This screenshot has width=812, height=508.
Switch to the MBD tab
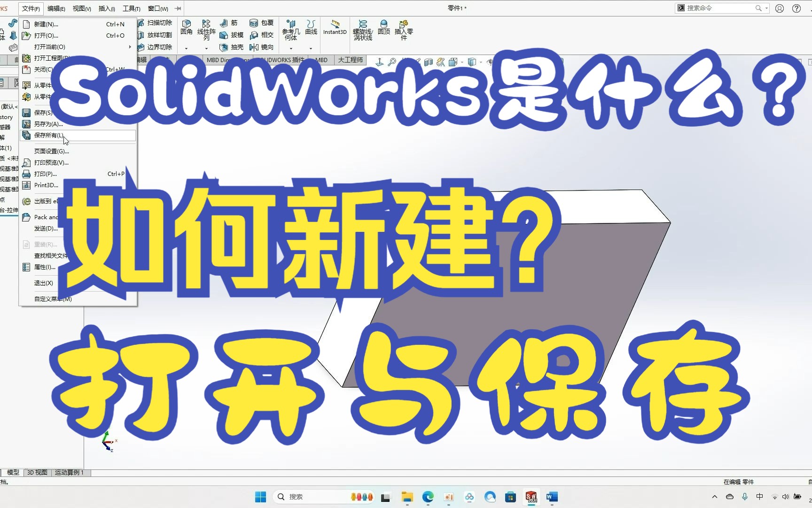(322, 60)
